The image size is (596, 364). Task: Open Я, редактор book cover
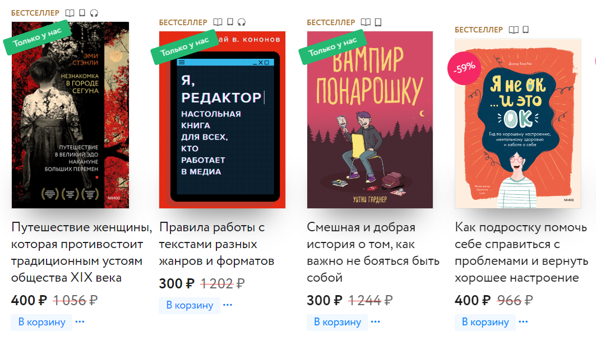pos(223,120)
